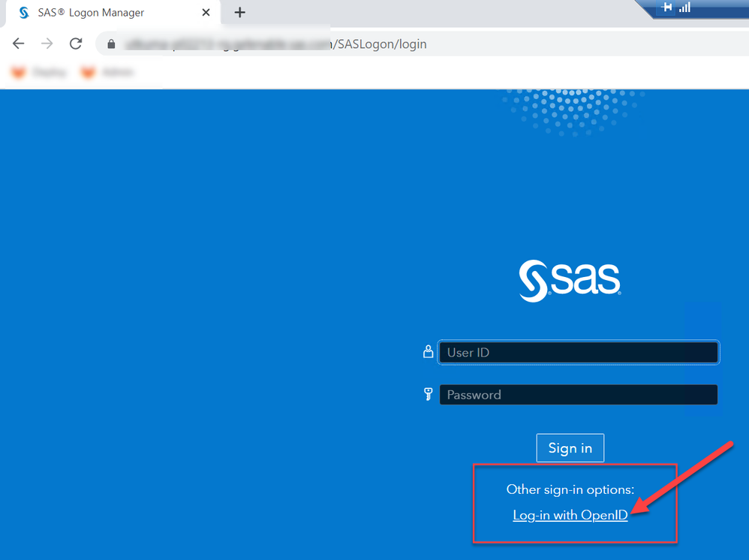Focus the Password field
749x560 pixels.
579,395
